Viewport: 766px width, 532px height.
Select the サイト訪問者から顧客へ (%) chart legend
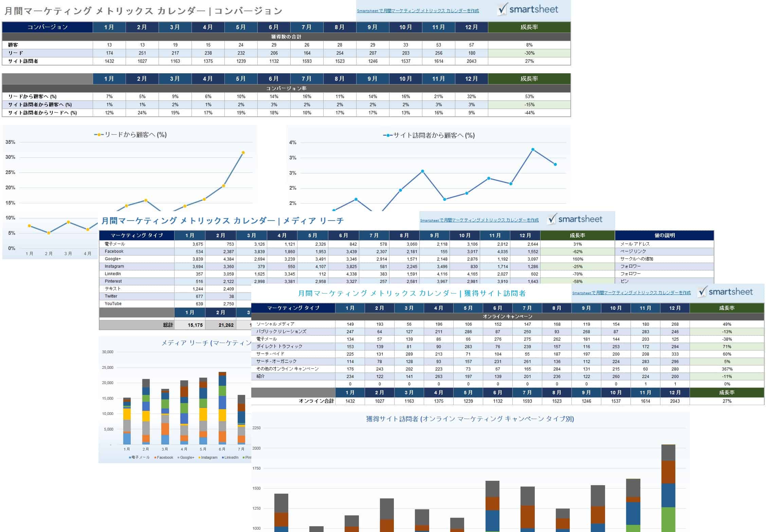(x=429, y=135)
